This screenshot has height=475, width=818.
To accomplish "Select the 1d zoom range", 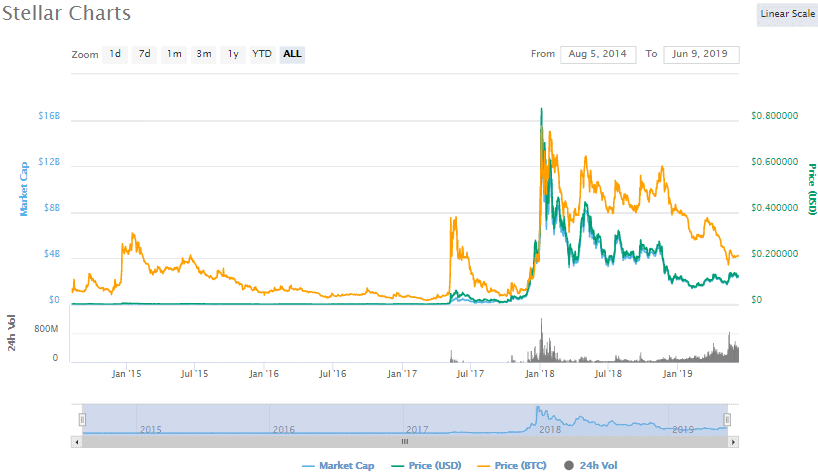I will pyautogui.click(x=115, y=54).
